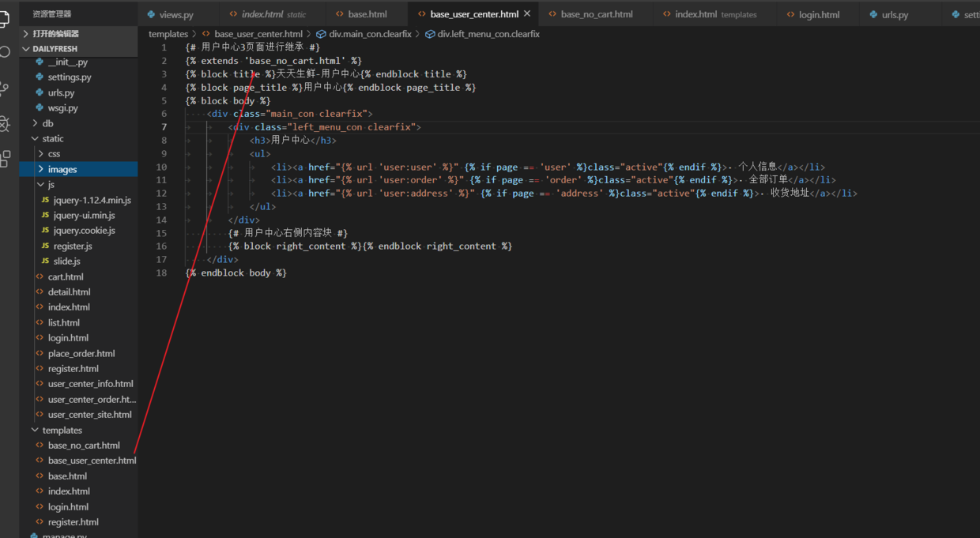
Task: Open urls.py in the explorer tree
Action: (x=61, y=92)
